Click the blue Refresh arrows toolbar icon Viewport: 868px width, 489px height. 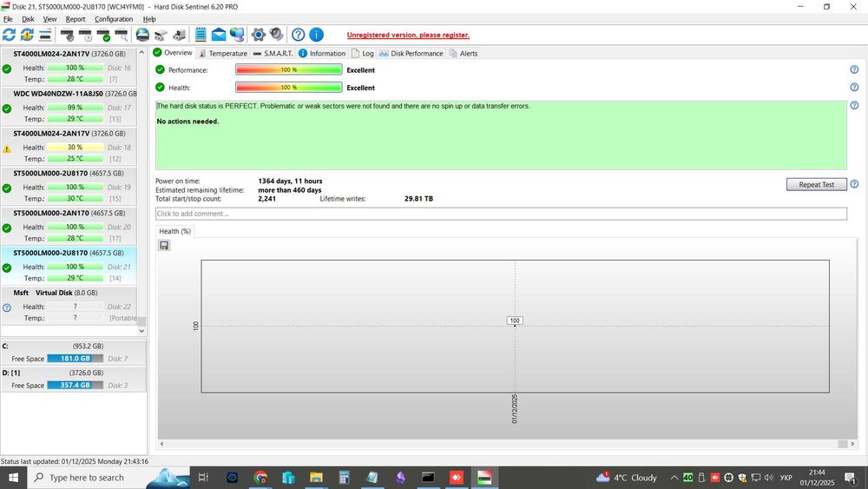tap(9, 35)
